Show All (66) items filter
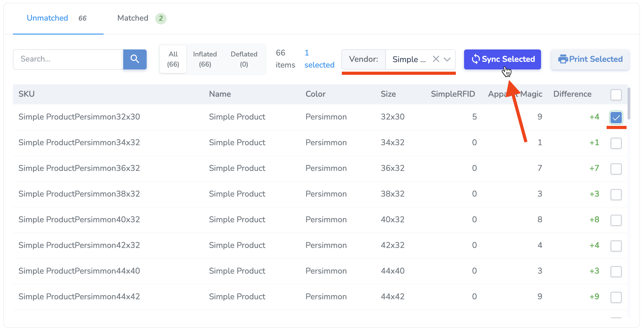 pyautogui.click(x=173, y=59)
